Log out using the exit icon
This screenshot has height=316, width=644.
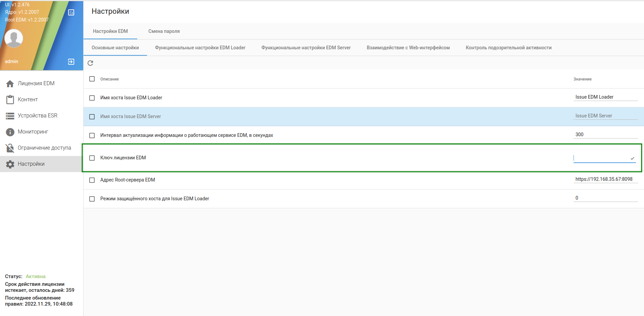point(71,62)
